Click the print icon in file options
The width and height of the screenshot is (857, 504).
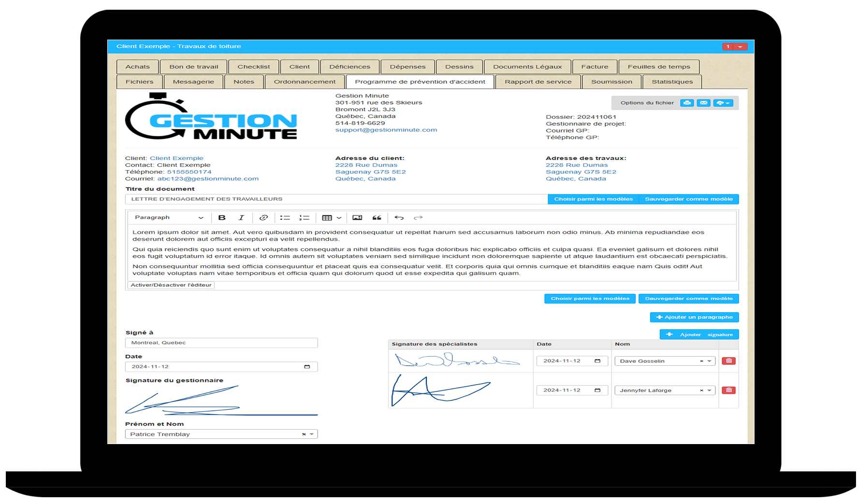(x=686, y=103)
